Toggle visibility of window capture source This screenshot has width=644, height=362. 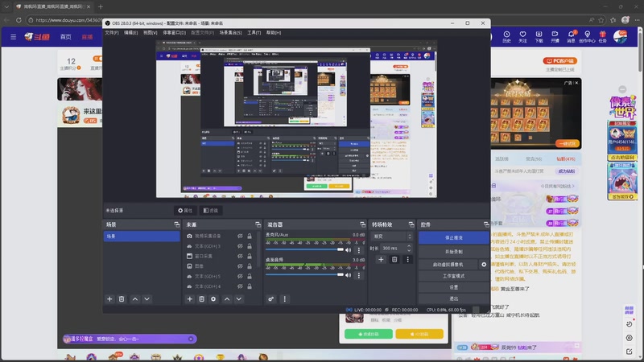pyautogui.click(x=240, y=256)
